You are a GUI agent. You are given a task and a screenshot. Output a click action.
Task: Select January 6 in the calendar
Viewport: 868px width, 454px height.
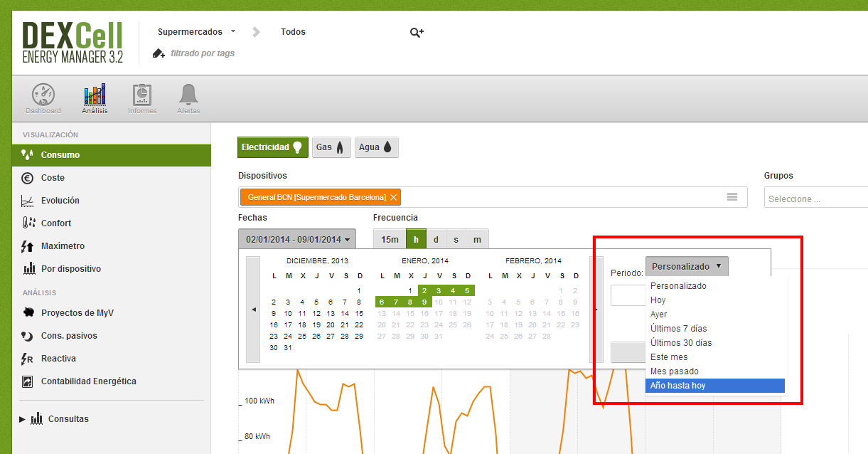pos(382,302)
